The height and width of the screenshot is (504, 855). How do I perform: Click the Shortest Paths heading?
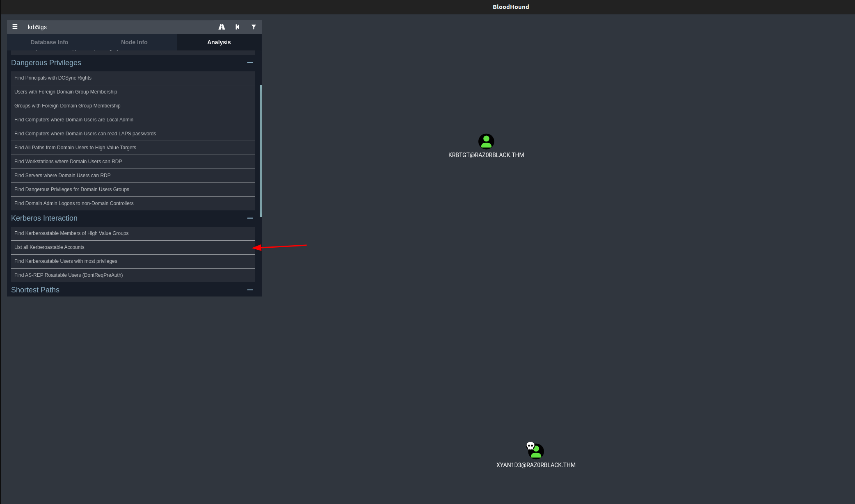click(x=35, y=290)
